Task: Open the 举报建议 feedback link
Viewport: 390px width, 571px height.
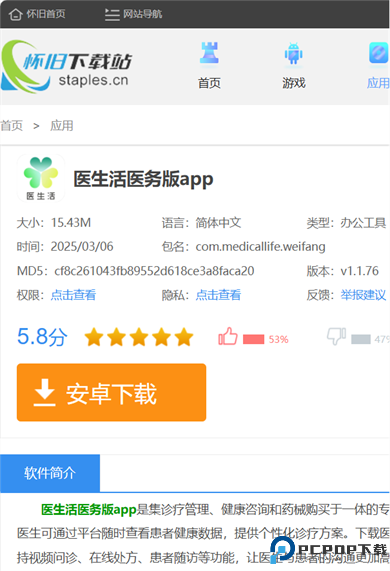Action: pos(363,295)
